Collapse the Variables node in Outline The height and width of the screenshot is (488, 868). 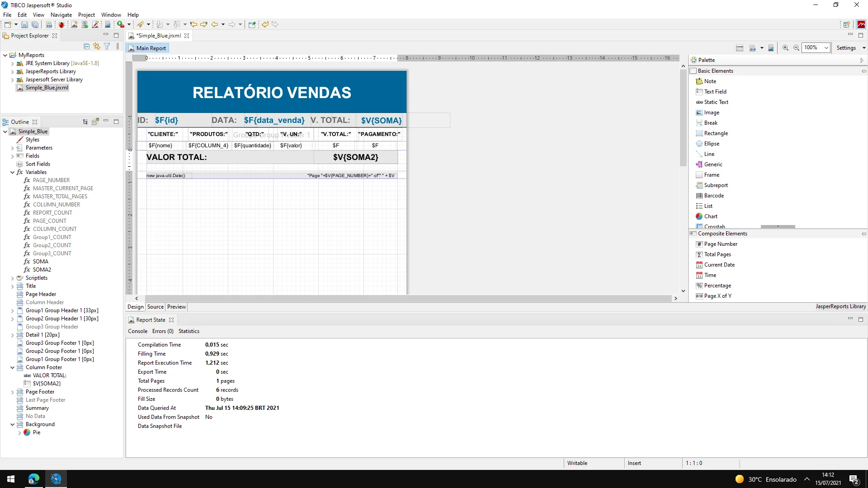pos(12,172)
